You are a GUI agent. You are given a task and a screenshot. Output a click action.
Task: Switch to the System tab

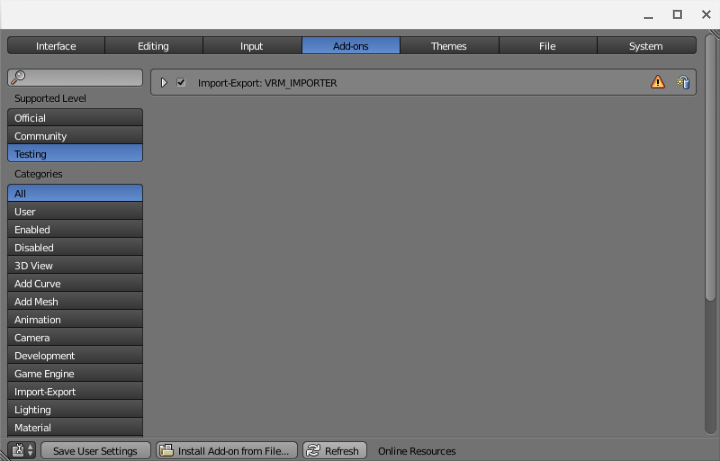pos(647,45)
